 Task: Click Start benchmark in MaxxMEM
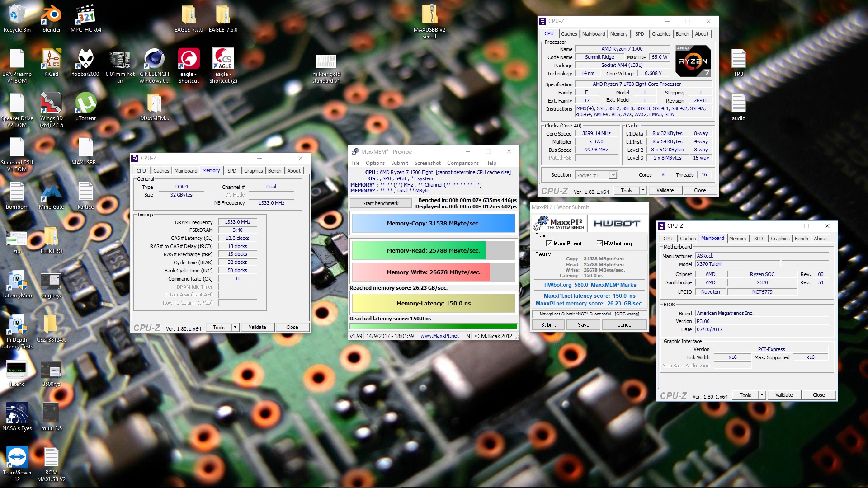(x=381, y=203)
